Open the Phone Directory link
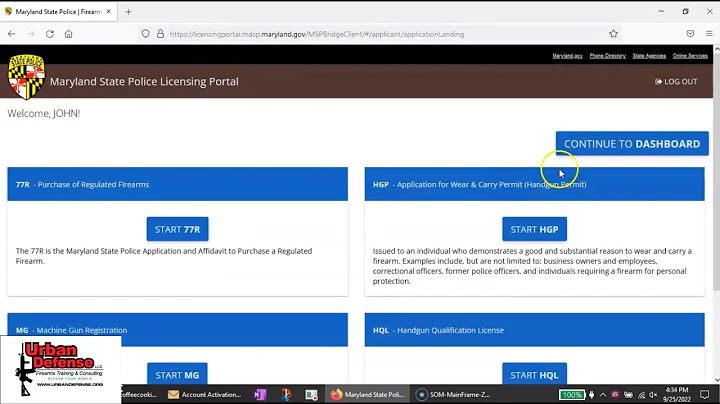This screenshot has height=404, width=720. [608, 56]
